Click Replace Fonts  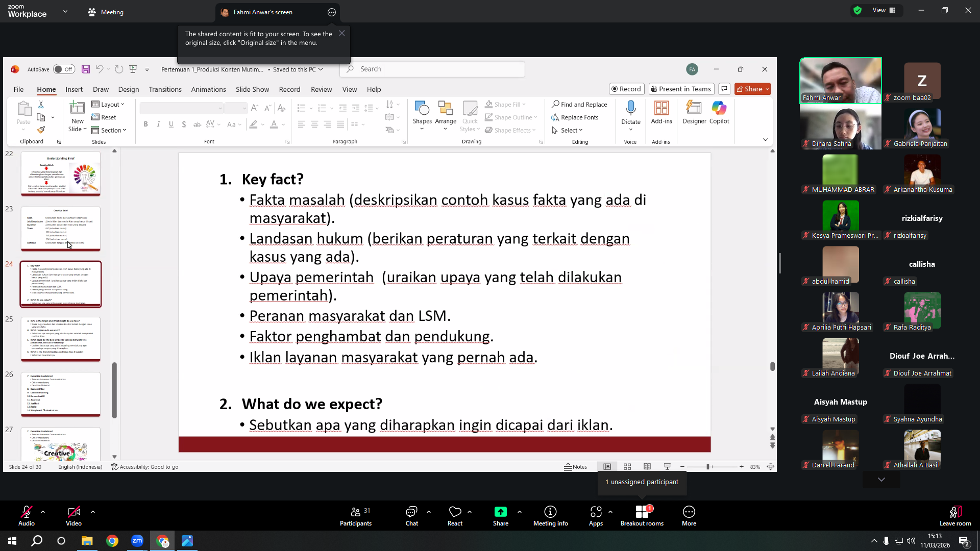tap(575, 117)
